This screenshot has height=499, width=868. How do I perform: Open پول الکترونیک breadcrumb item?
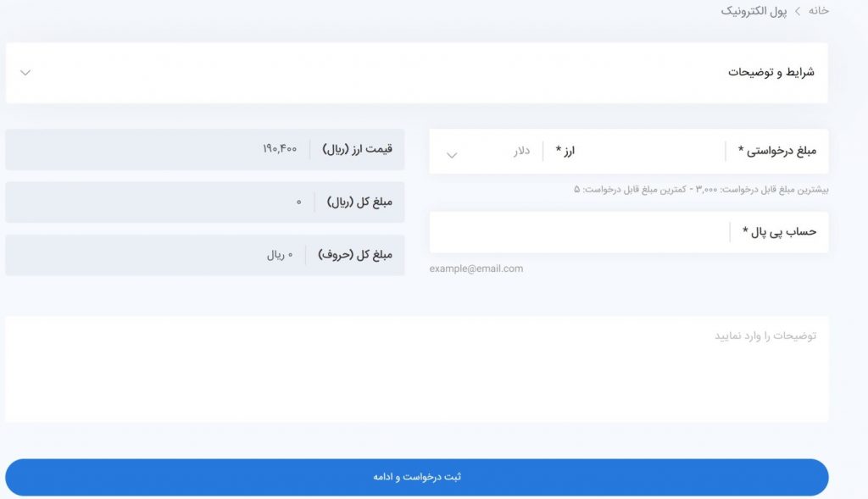(x=754, y=11)
